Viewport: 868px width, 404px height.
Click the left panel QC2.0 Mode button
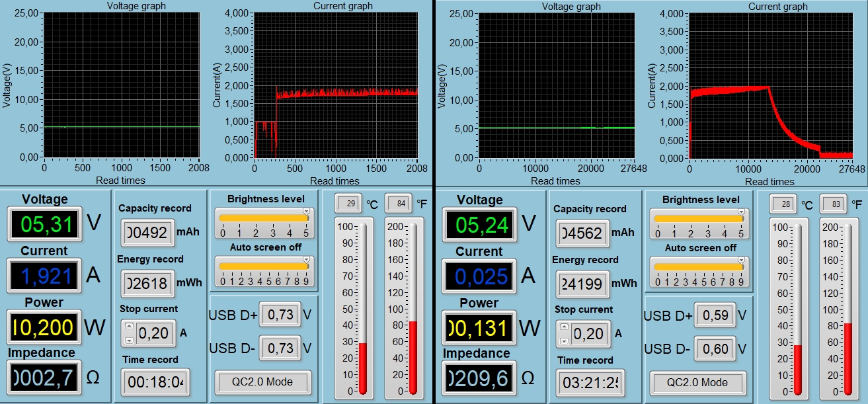click(262, 382)
